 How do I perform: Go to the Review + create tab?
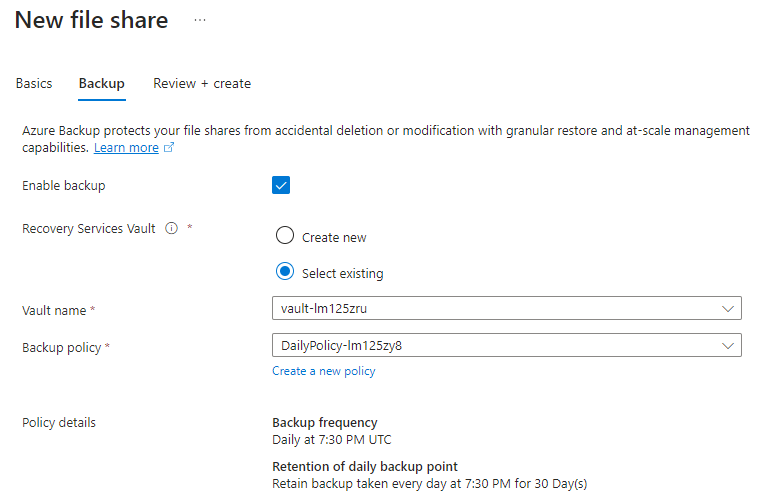click(x=202, y=84)
